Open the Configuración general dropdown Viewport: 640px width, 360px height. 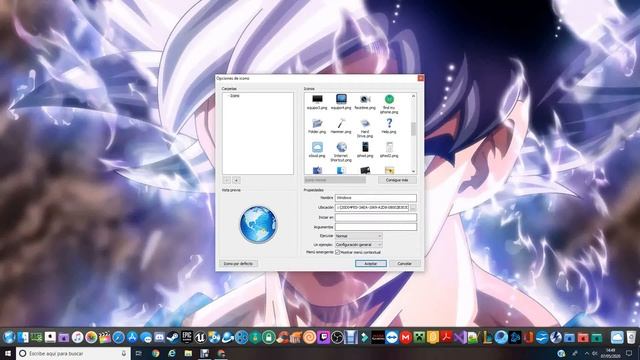point(358,244)
